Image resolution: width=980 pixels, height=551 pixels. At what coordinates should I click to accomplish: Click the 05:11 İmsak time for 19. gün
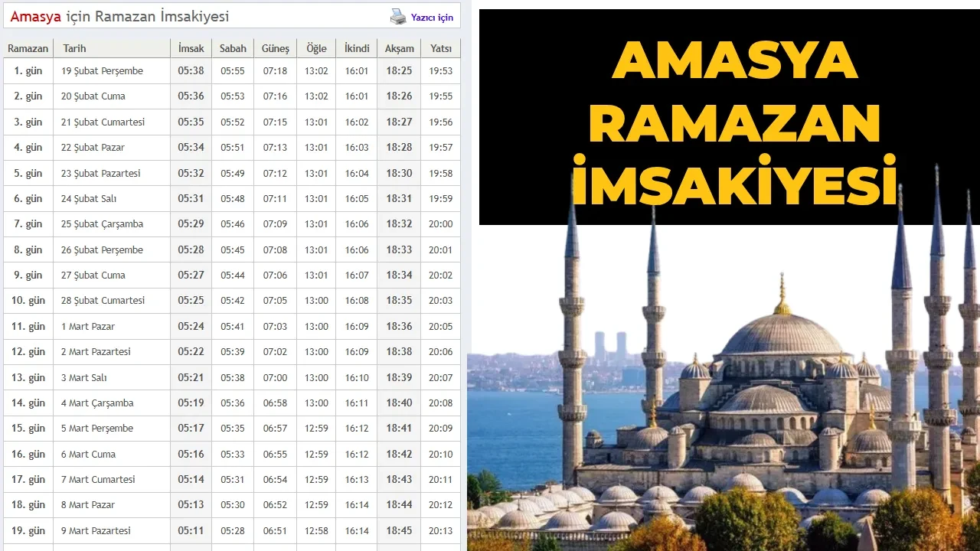click(190, 530)
